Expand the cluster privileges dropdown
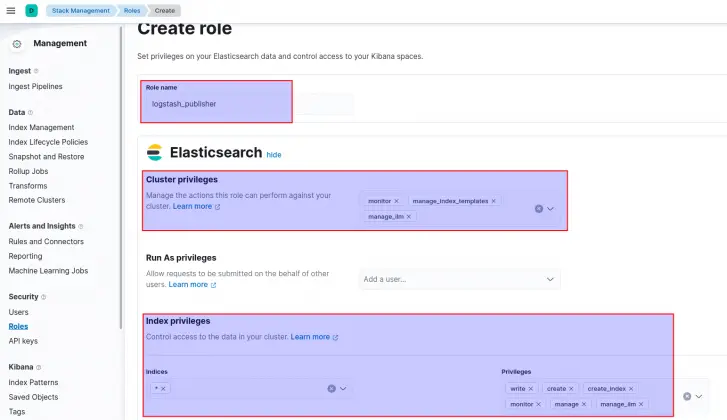 (550, 209)
